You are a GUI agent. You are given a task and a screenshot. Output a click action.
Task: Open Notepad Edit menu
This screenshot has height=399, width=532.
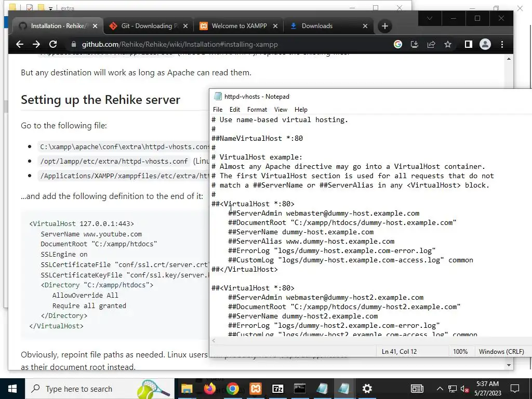point(234,110)
